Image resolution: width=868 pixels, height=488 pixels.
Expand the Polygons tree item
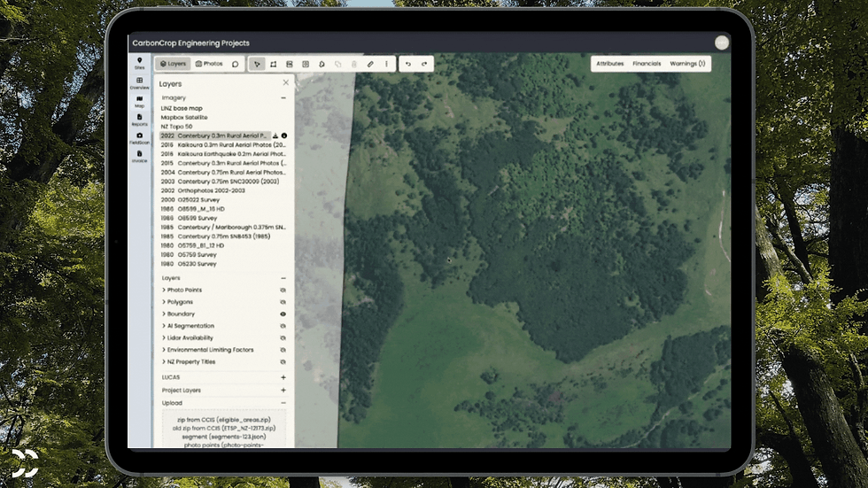click(x=164, y=302)
